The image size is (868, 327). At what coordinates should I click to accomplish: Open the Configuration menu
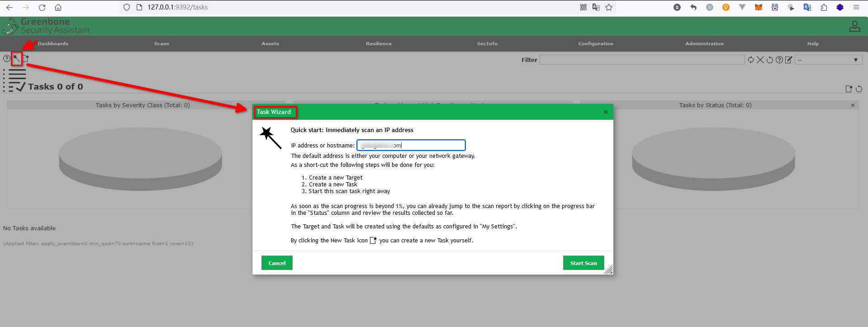click(x=596, y=44)
